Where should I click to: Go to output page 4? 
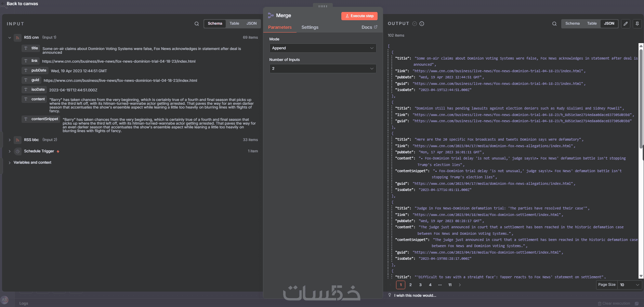(x=430, y=285)
